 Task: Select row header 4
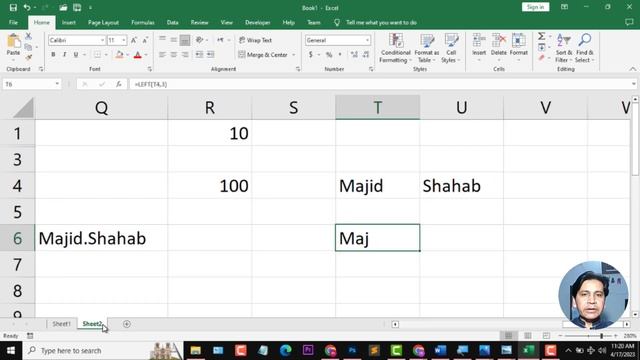17,186
